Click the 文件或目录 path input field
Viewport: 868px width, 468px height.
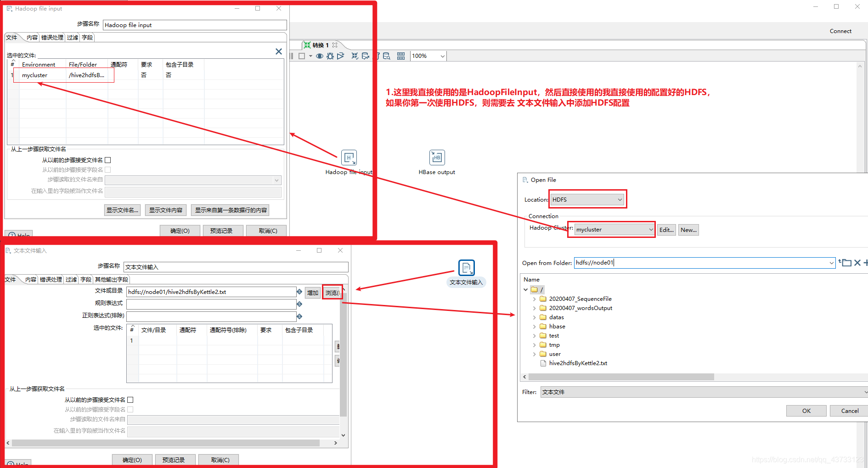(x=211, y=292)
